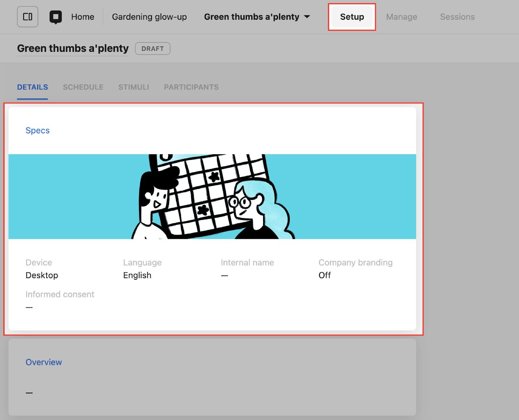This screenshot has height=420, width=519.
Task: Click the Device value Desktop
Action: tap(42, 275)
